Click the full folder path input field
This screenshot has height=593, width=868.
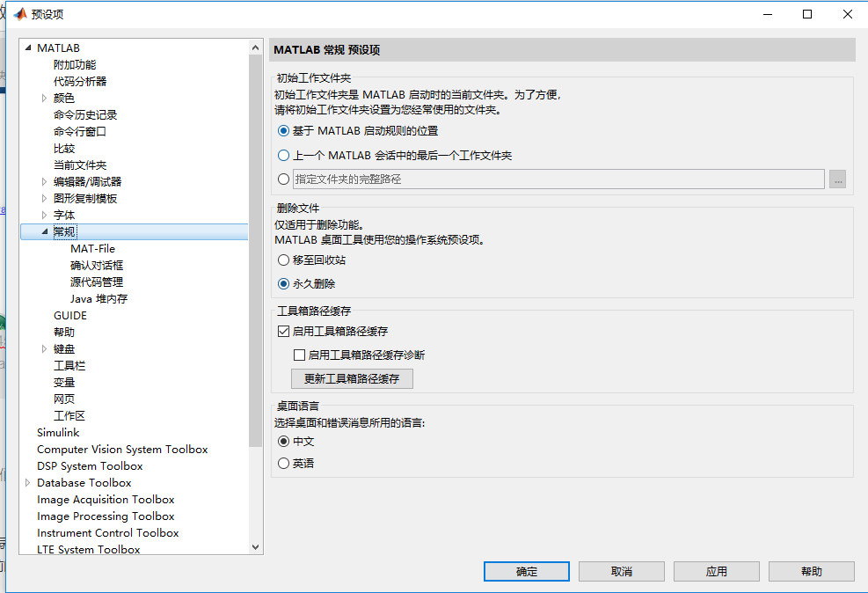(558, 179)
